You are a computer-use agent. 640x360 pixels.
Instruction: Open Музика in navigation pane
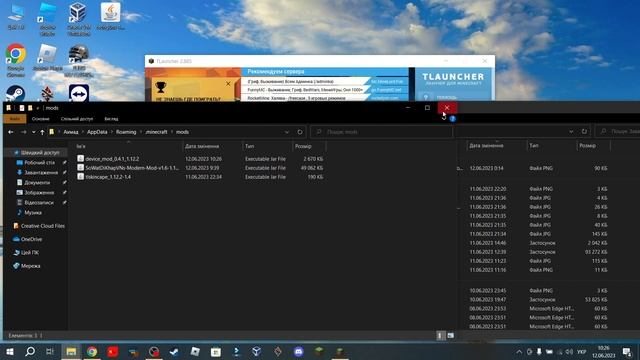point(33,212)
